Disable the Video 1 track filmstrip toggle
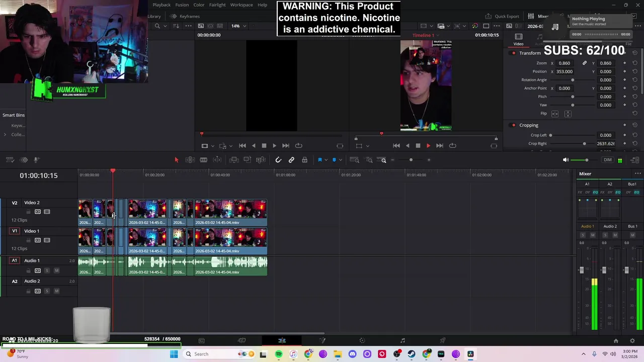The image size is (644, 362). coord(47,240)
